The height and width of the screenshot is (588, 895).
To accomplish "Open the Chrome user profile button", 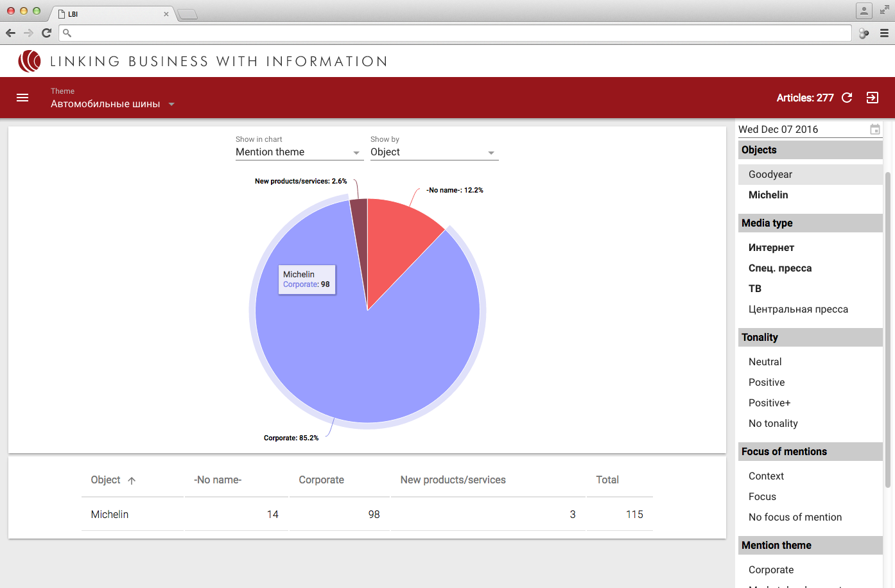I will coord(864,10).
